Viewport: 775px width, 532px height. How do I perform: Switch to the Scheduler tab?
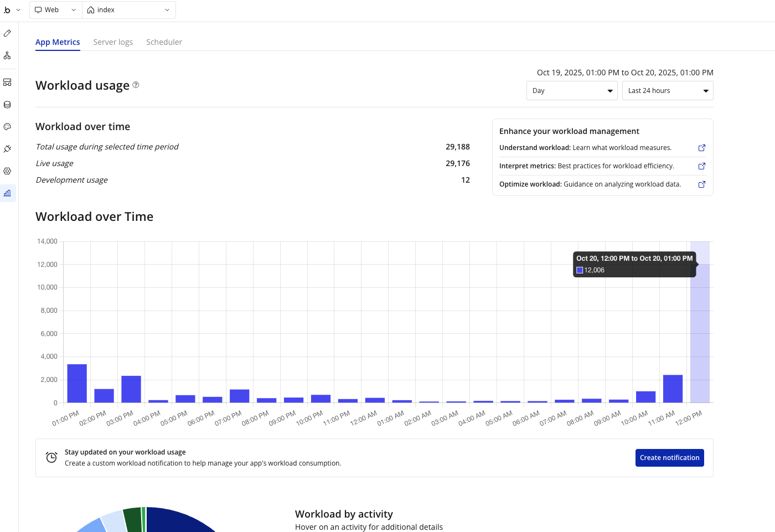click(x=164, y=42)
